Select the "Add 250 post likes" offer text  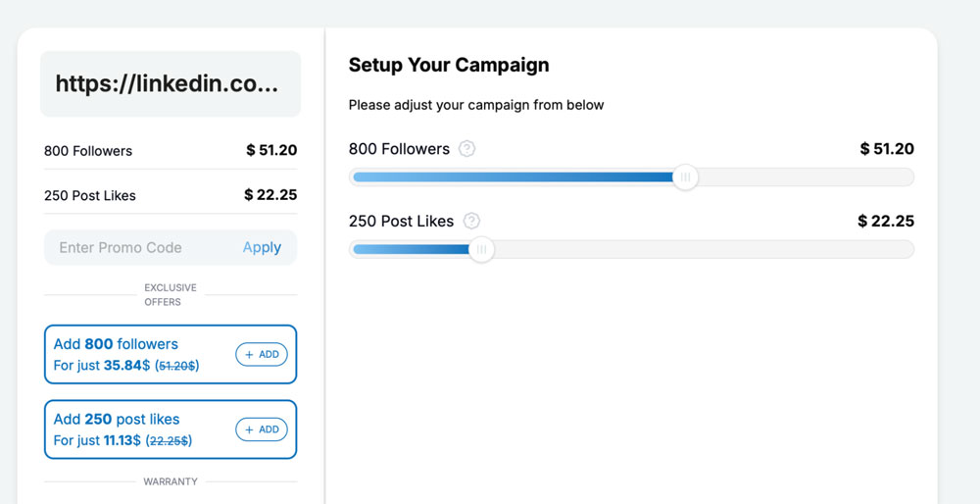[x=117, y=420]
